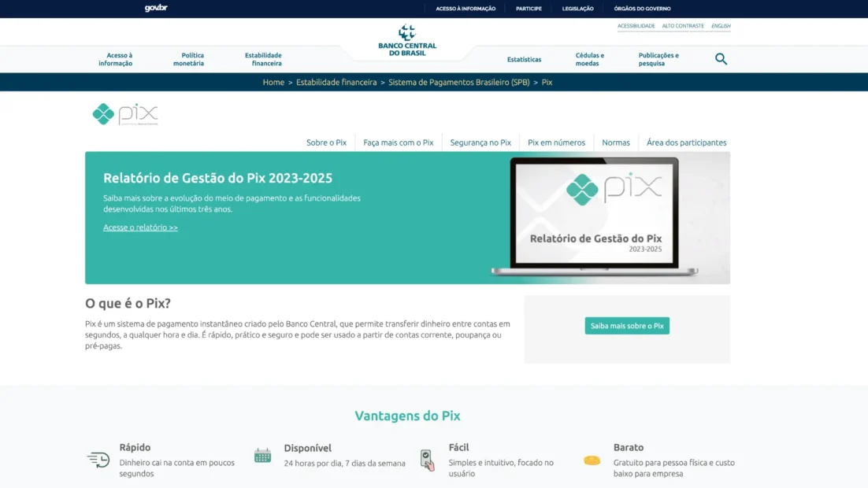Image resolution: width=868 pixels, height=488 pixels.
Task: Click the Disponível calendar icon
Action: click(262, 456)
